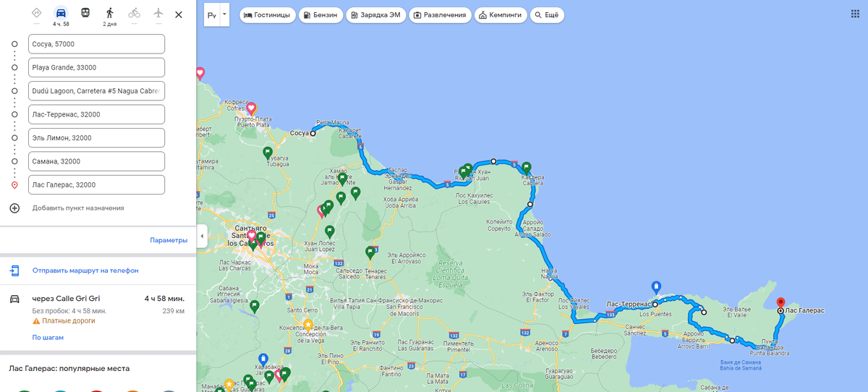
Task: Click green flag marker near Juan Lopez
Action: tap(329, 231)
